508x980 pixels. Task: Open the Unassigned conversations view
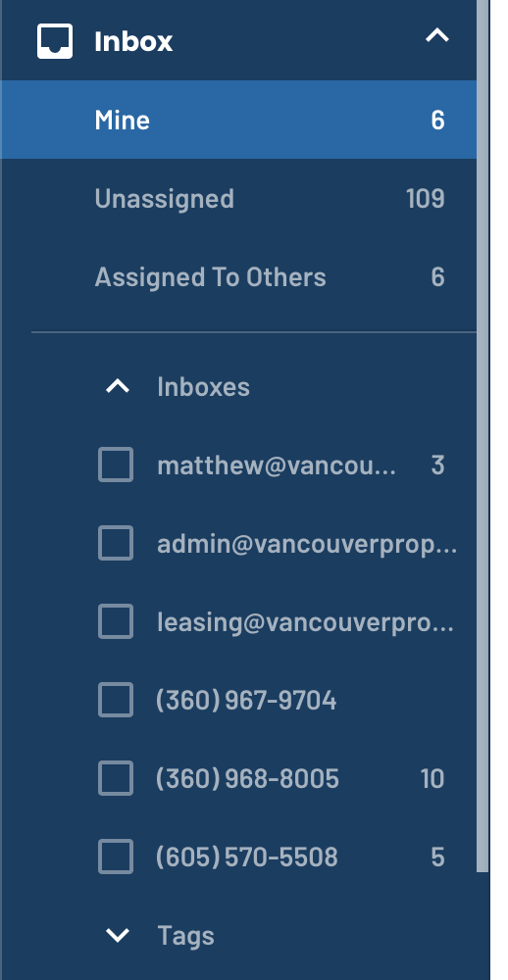point(238,198)
